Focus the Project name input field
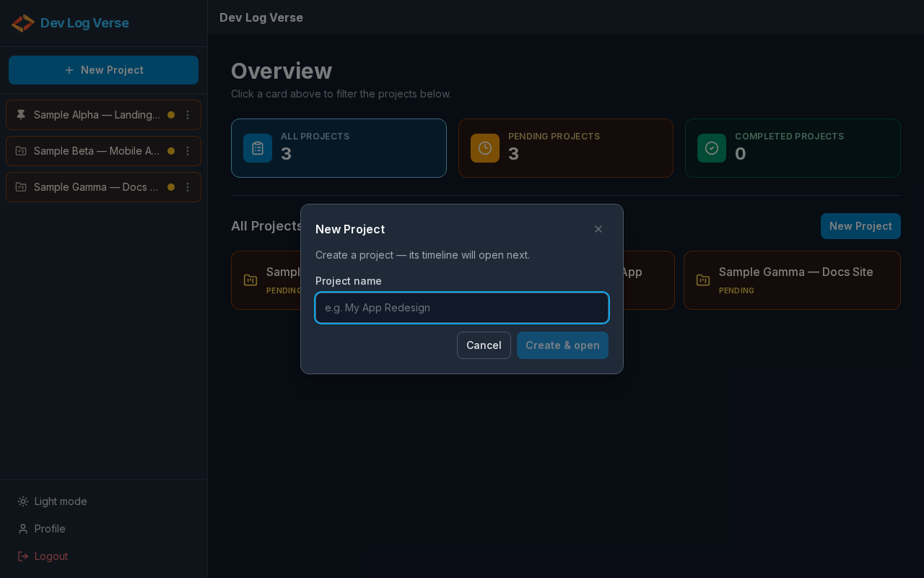This screenshot has width=924, height=578. (x=462, y=308)
